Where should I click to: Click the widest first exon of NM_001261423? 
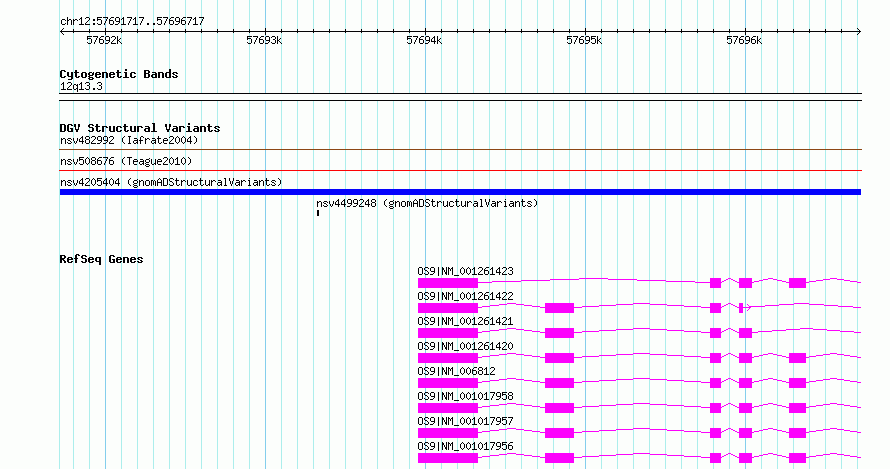(448, 283)
